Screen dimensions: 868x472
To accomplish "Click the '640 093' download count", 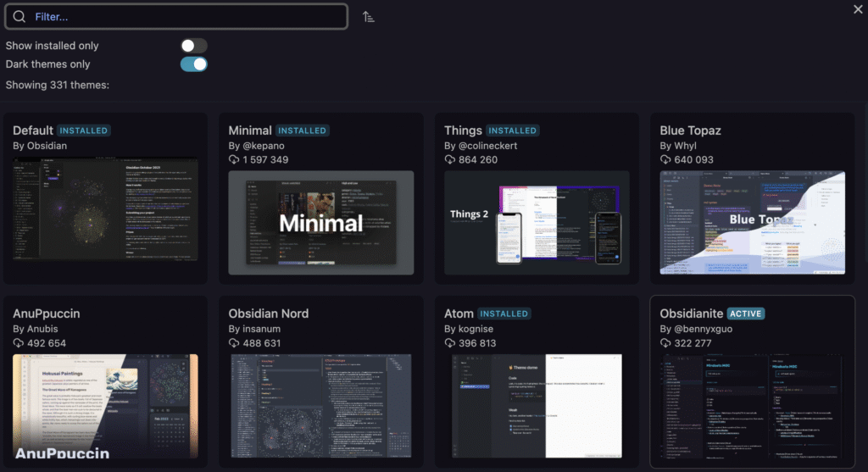I will pos(693,160).
